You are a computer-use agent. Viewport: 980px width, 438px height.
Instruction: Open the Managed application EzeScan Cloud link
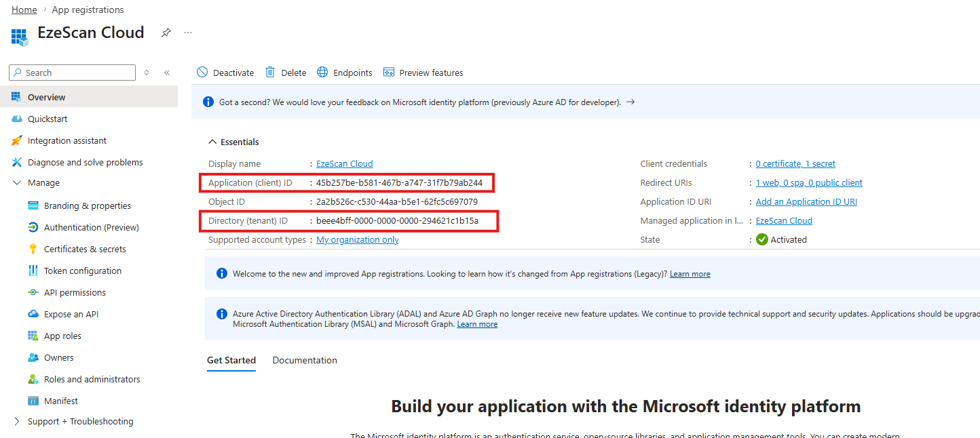pyautogui.click(x=784, y=220)
